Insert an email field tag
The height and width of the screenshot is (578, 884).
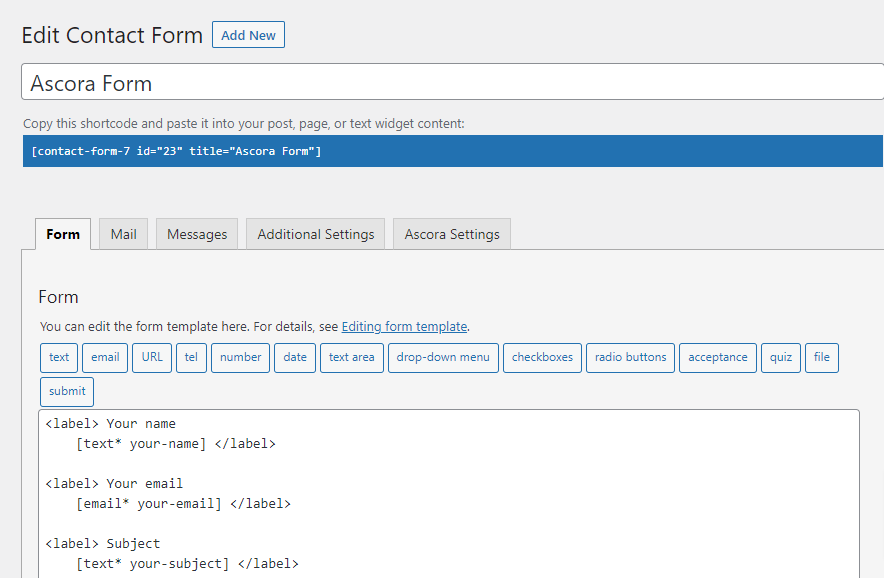click(x=105, y=357)
